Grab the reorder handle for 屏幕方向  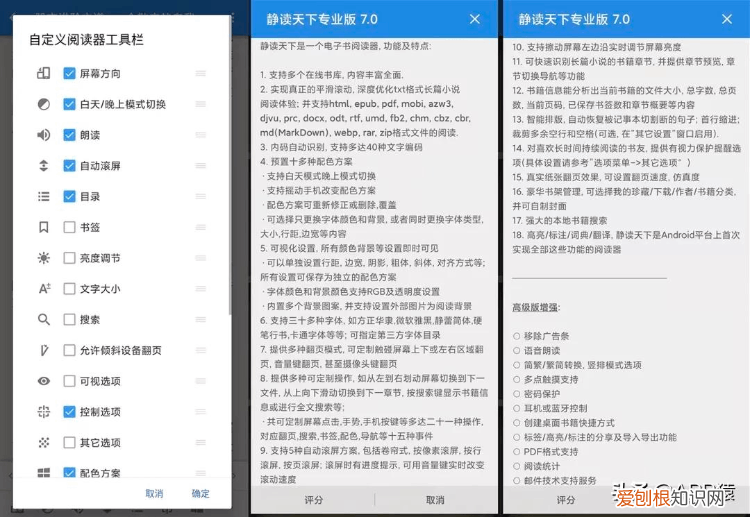point(200,73)
